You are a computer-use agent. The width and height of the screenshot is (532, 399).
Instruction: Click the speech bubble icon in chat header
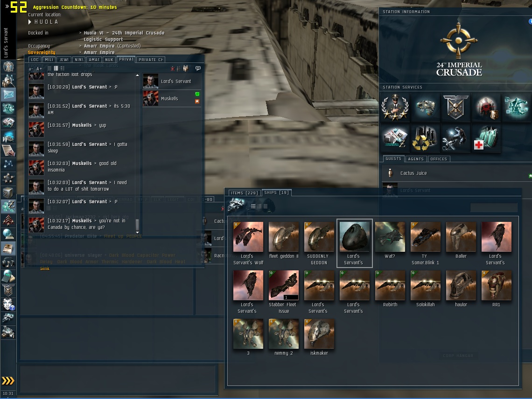click(x=198, y=69)
